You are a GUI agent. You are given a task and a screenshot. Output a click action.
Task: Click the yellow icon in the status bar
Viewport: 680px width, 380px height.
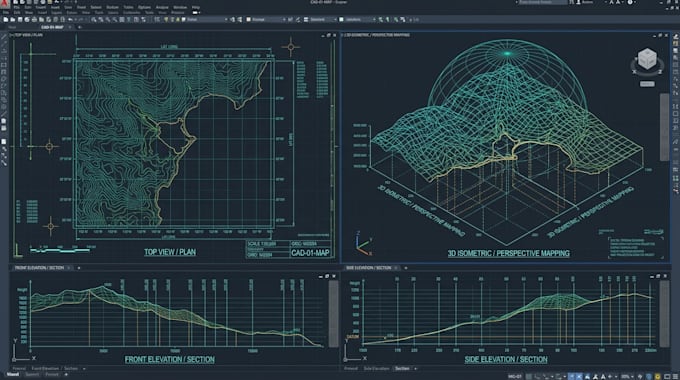658,376
